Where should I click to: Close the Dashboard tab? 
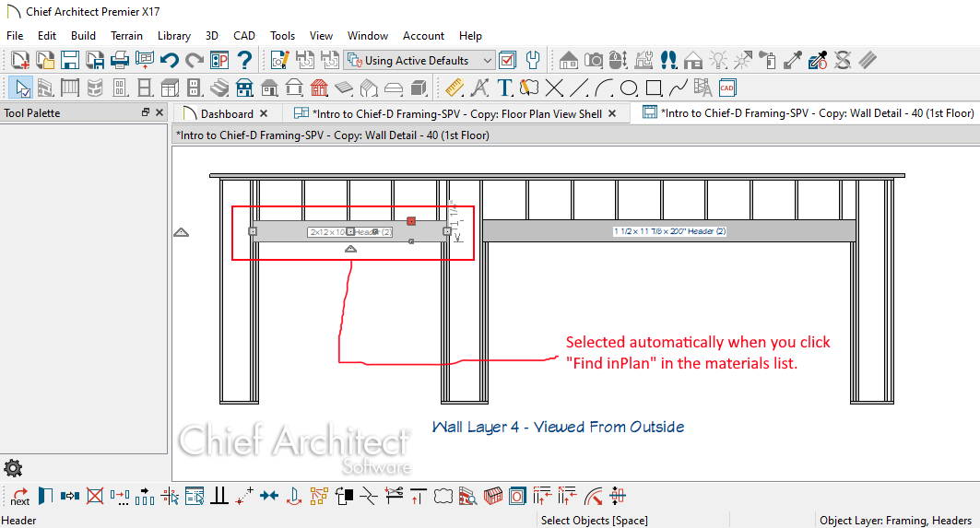tap(264, 113)
